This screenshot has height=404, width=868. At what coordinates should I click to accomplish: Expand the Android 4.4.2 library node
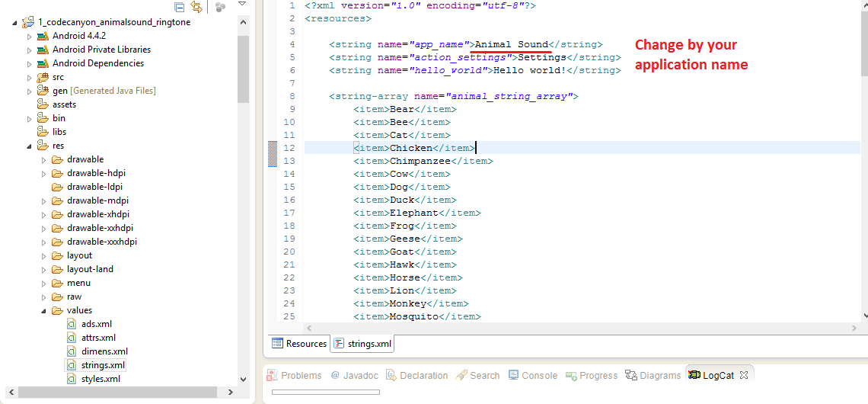30,37
